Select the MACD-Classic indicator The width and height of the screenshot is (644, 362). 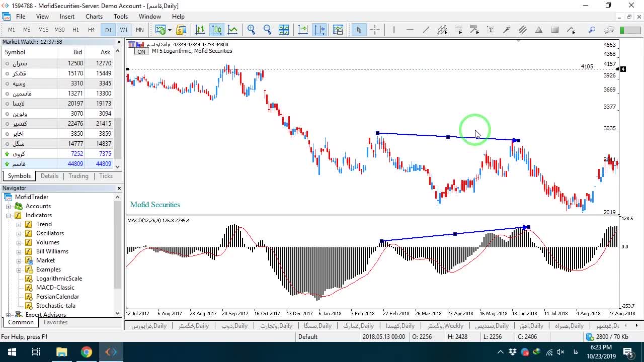55,288
